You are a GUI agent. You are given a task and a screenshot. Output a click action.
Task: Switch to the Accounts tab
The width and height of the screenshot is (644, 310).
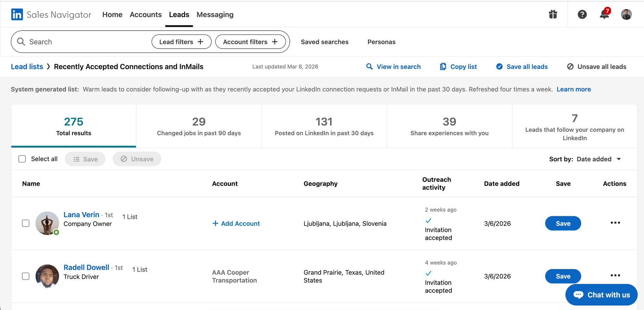(146, 15)
